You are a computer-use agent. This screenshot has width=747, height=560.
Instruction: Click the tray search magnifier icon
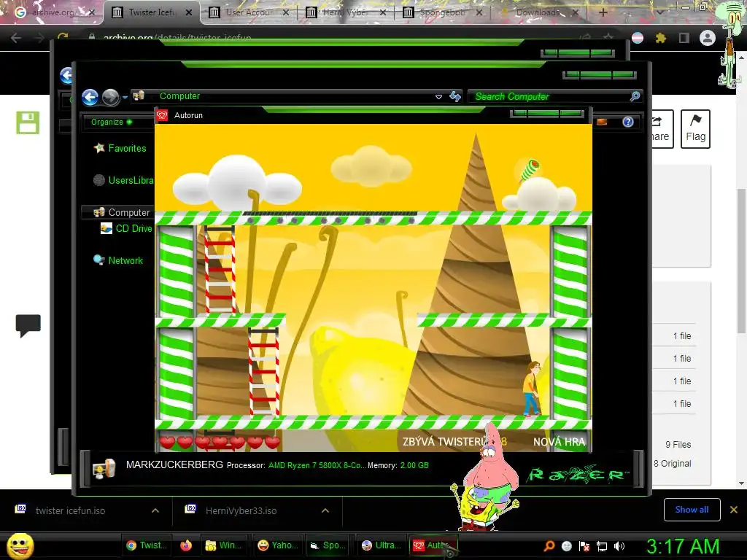(x=549, y=546)
